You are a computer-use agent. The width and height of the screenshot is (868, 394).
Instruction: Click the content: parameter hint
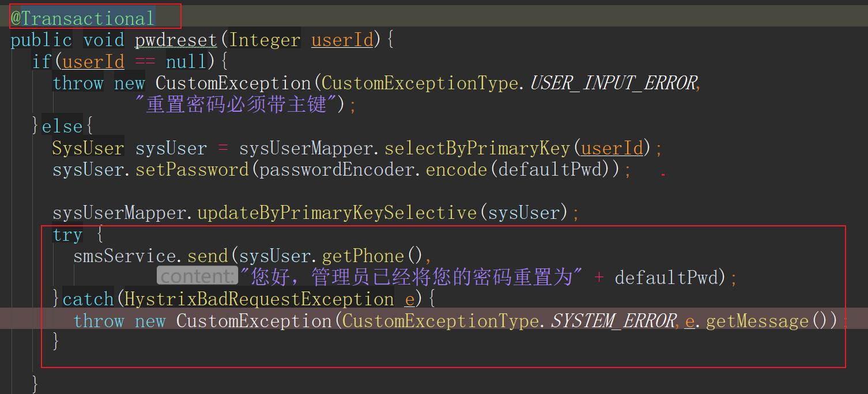[197, 278]
